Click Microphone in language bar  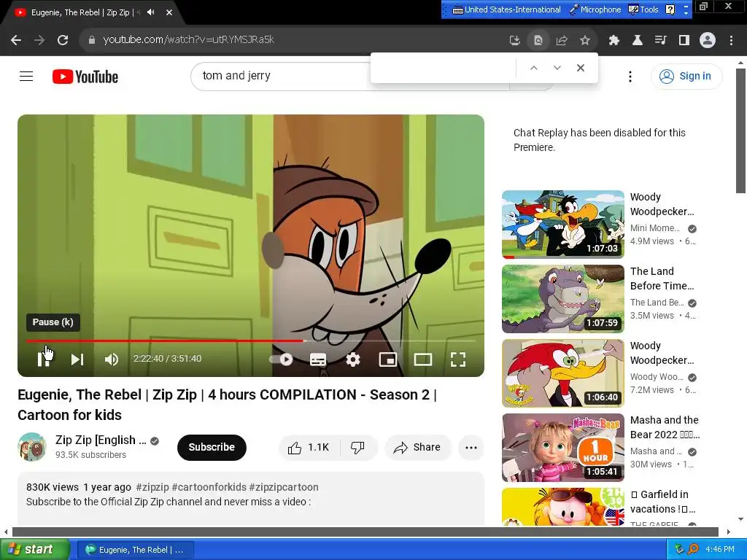pos(595,9)
